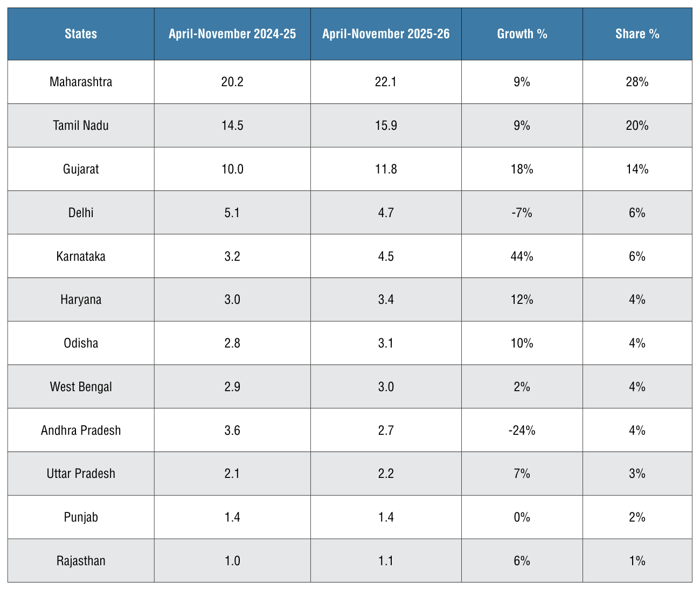The width and height of the screenshot is (700, 590).
Task: Select Tamil Nadu's 14.5 value
Action: click(x=232, y=126)
